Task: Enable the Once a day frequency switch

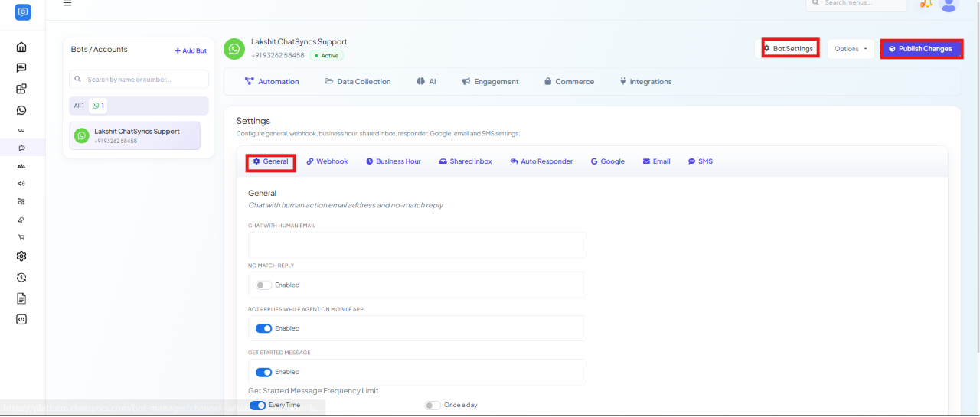Action: point(433,405)
